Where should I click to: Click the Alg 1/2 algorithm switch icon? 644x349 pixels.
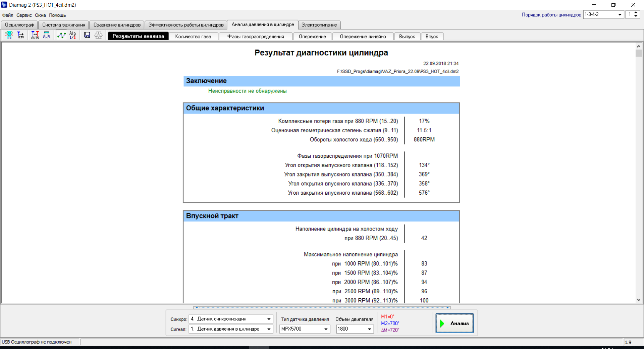72,35
